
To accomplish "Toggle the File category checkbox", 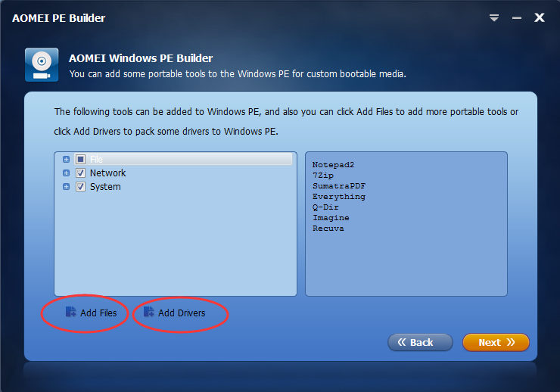I will (x=81, y=159).
